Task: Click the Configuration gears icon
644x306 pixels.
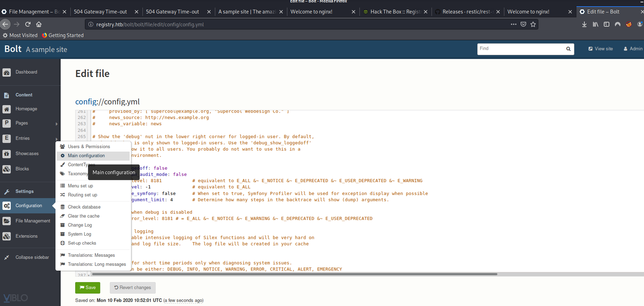Action: pos(7,206)
